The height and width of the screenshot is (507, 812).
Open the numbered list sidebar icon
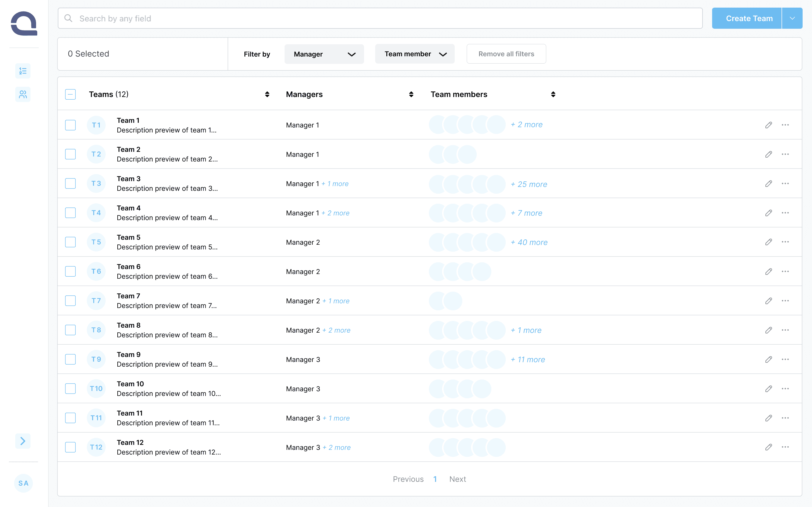[x=23, y=71]
